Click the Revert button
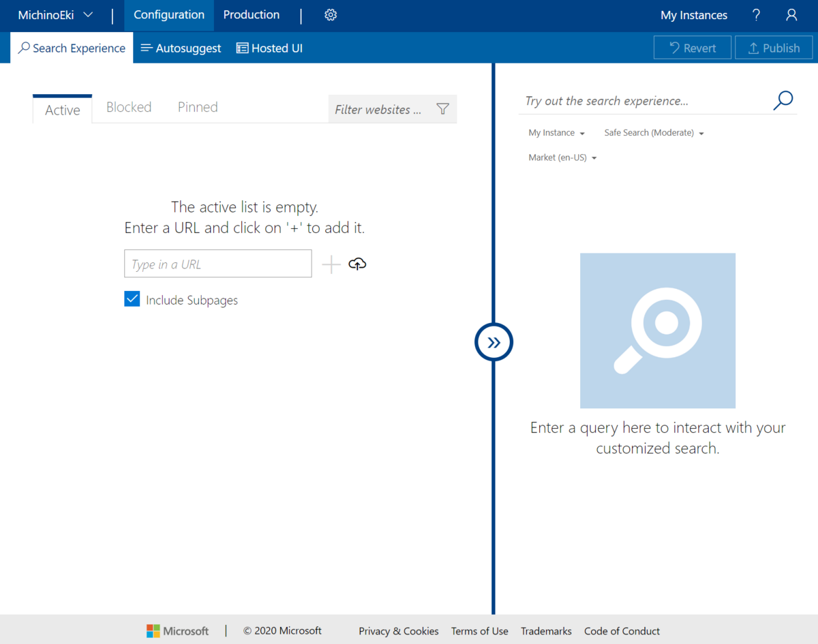This screenshot has width=818, height=644. click(x=693, y=48)
